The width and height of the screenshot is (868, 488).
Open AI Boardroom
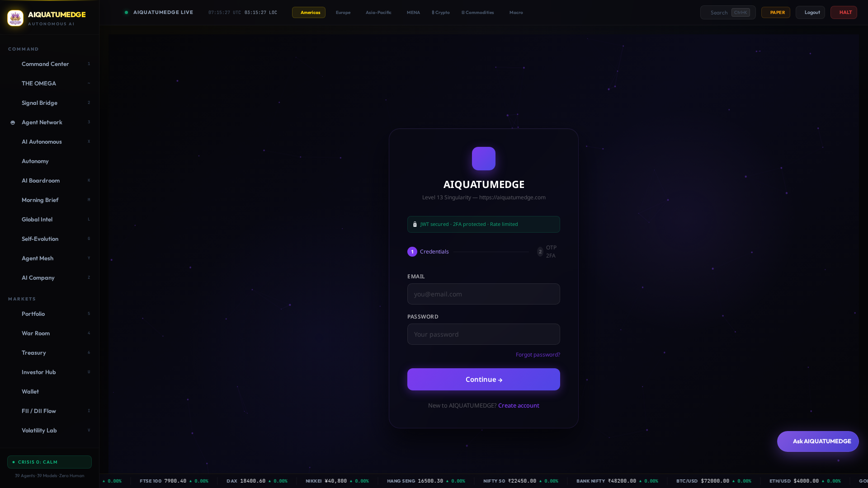coord(50,181)
